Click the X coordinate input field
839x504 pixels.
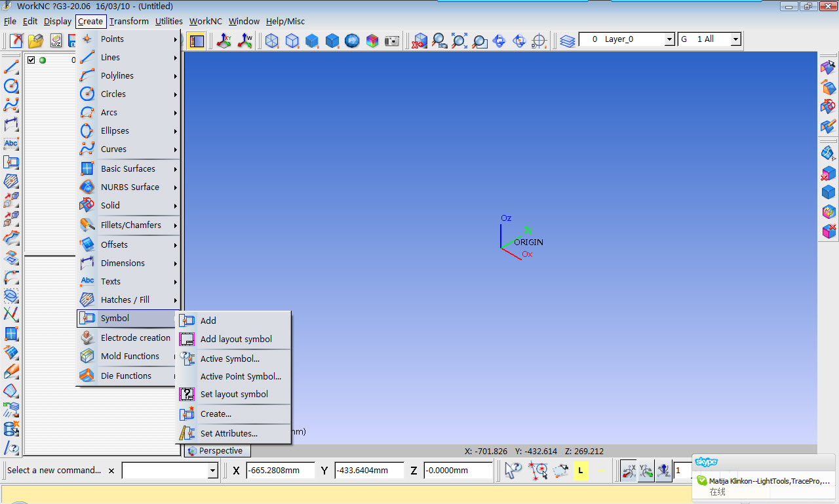click(x=281, y=470)
